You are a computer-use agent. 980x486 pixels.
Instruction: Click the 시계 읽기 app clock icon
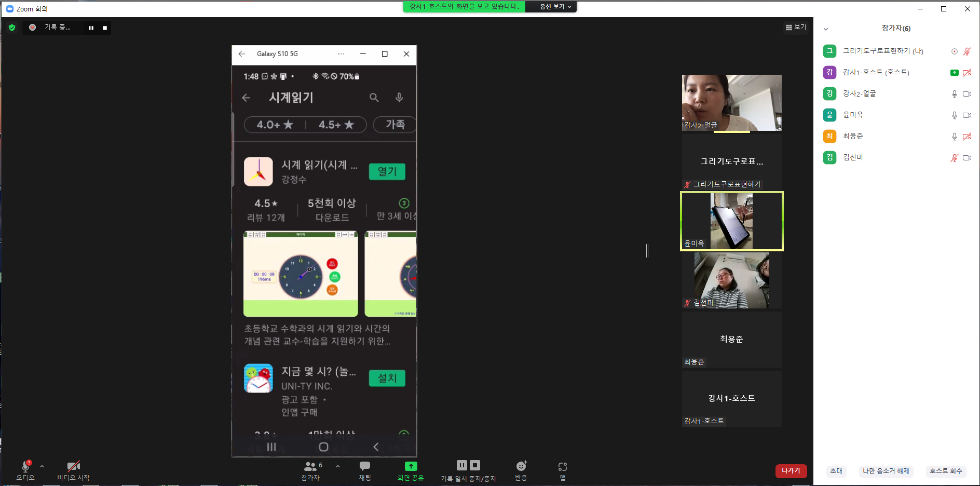point(258,171)
